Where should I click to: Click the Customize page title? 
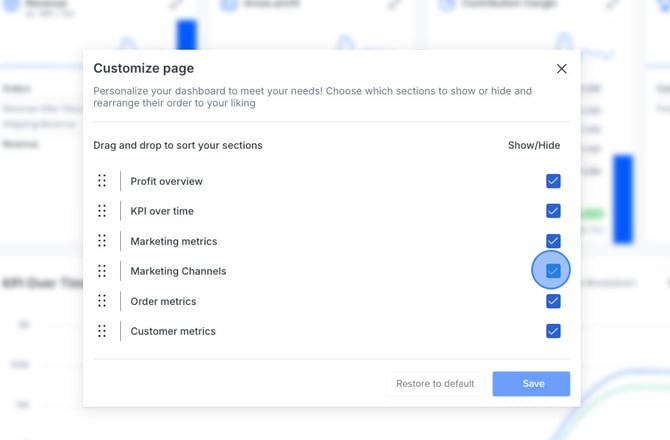click(x=144, y=68)
